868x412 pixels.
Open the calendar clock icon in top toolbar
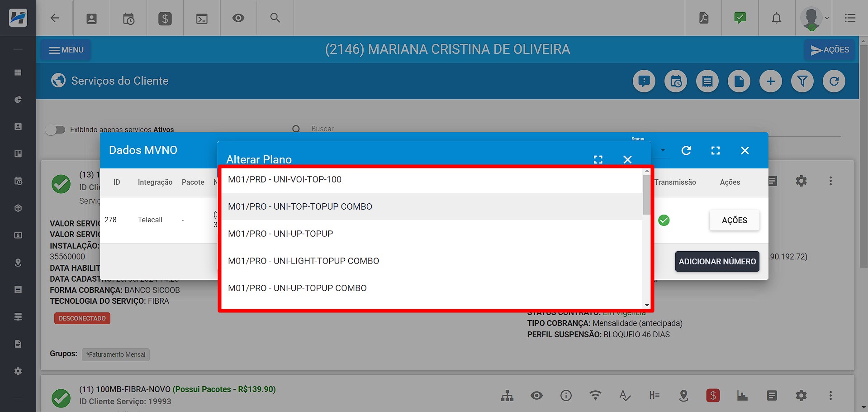click(x=128, y=19)
